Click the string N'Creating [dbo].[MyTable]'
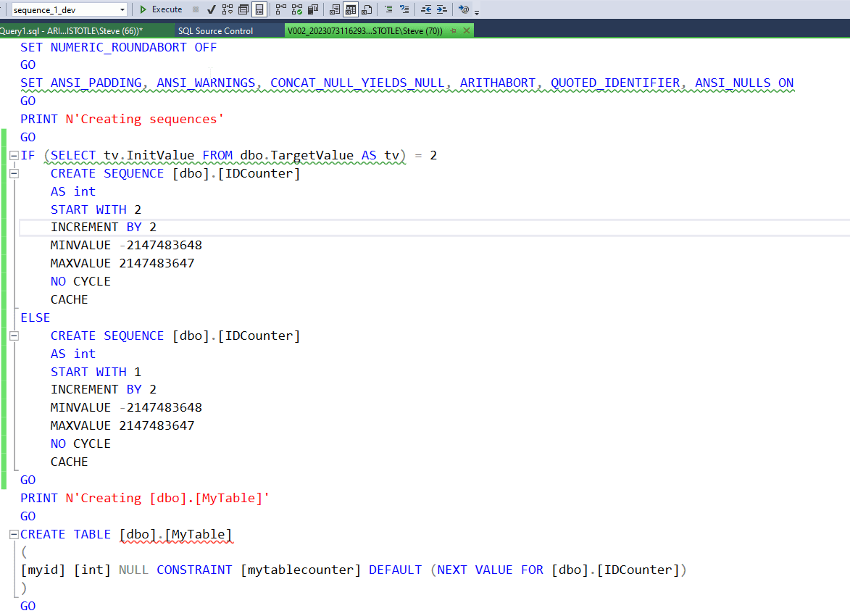Image resolution: width=850 pixels, height=616 pixels. [167, 499]
